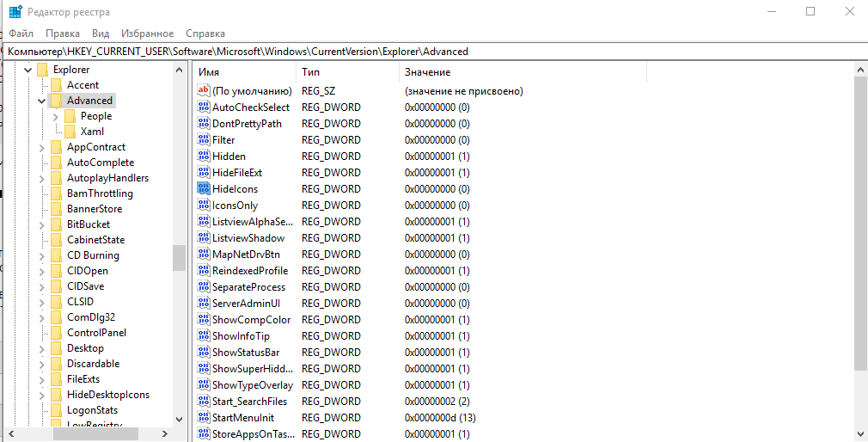Open the Правка menu
This screenshot has height=442, width=868.
pos(63,34)
